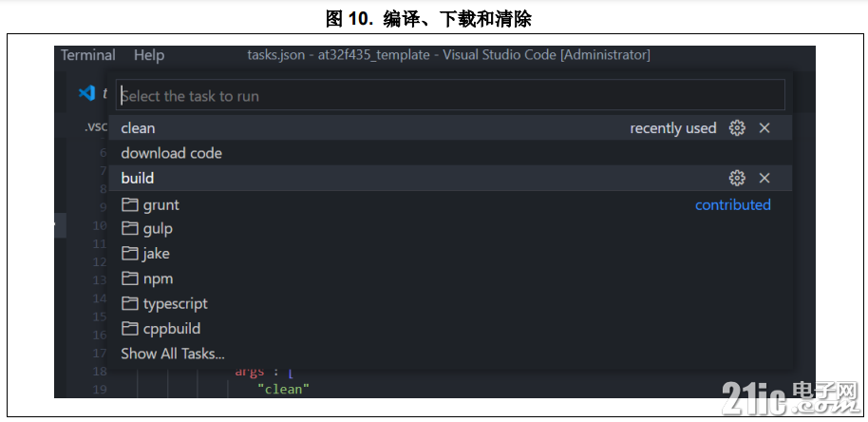
Task: Expand the cppbuild task folder
Action: tap(450, 329)
